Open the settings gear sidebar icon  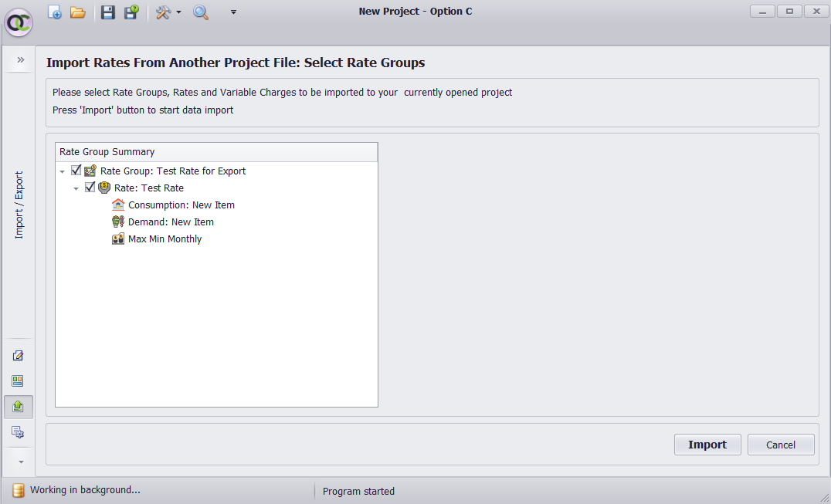pos(18,432)
